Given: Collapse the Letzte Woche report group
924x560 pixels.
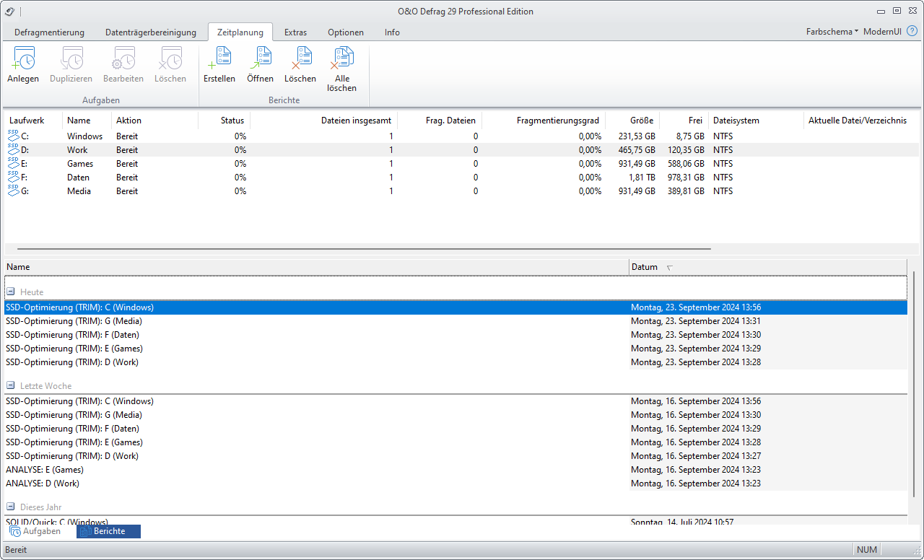Looking at the screenshot, I should pyautogui.click(x=11, y=386).
